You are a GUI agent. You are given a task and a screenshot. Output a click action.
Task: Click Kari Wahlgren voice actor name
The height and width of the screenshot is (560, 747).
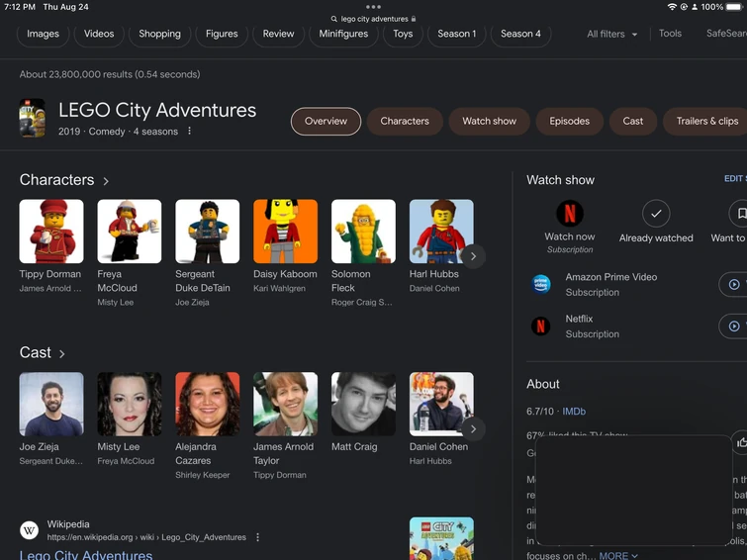(279, 288)
